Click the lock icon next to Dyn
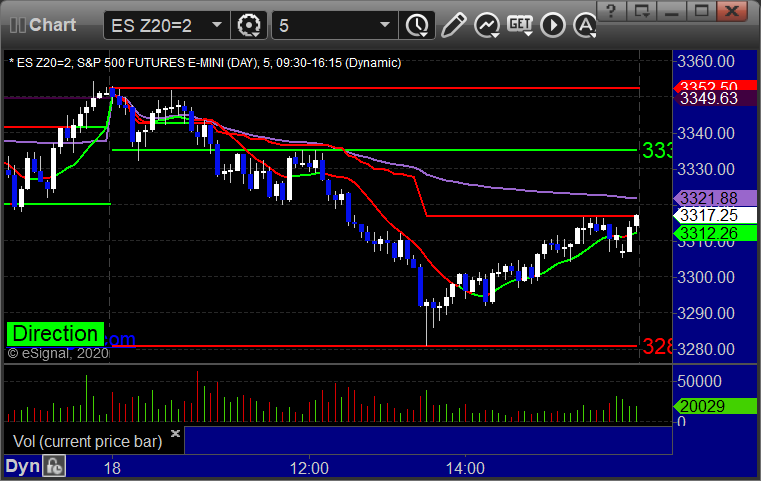The width and height of the screenshot is (761, 481). tap(54, 466)
